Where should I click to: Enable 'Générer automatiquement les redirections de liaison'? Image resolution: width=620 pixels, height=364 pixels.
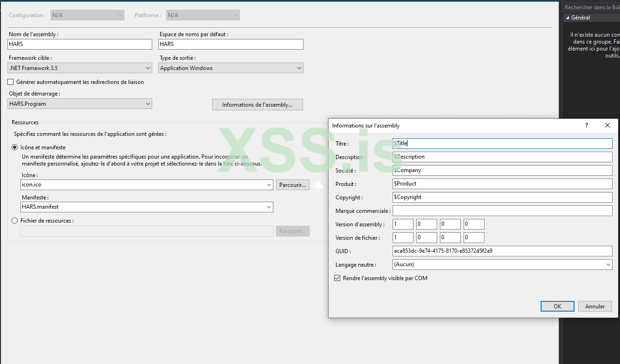click(10, 82)
